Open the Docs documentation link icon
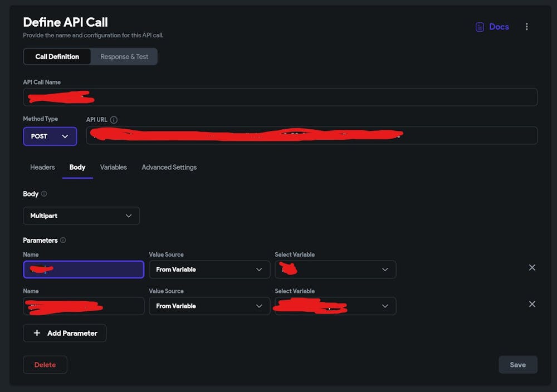 coord(479,26)
